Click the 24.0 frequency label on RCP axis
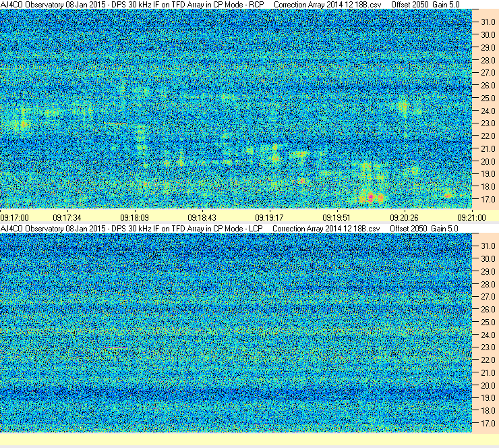This screenshot has height=448, width=499. point(488,111)
